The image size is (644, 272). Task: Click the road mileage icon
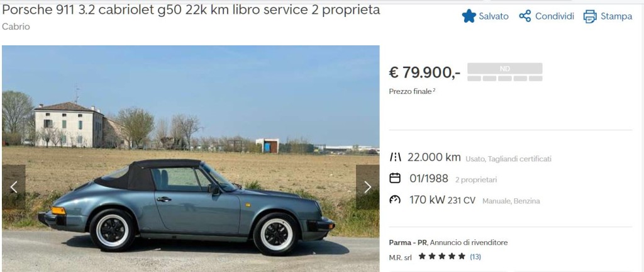click(395, 157)
